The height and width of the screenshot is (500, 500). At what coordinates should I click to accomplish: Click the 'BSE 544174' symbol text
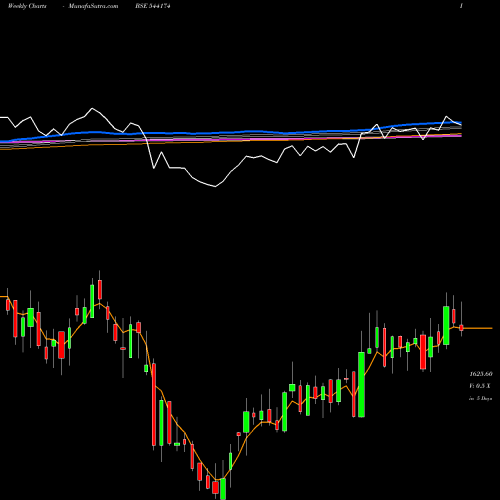point(153,6)
